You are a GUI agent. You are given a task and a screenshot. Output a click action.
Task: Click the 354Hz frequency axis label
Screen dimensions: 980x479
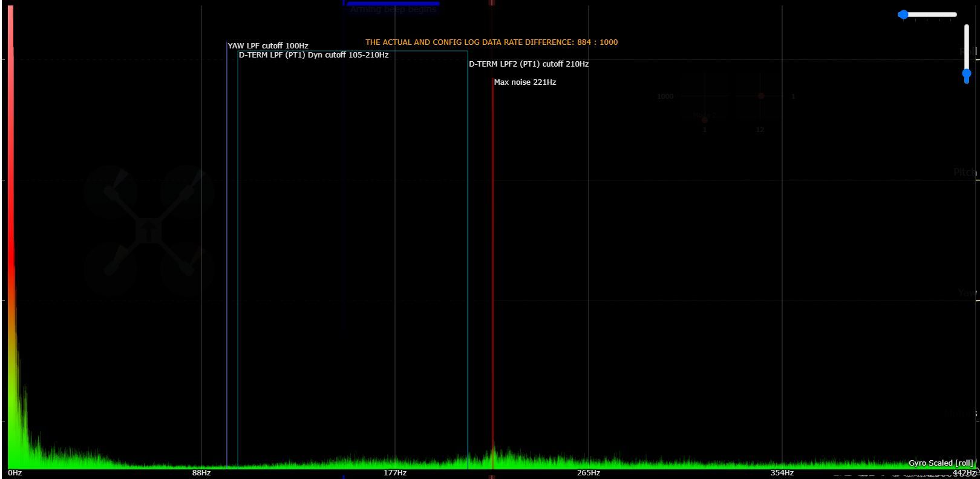[x=782, y=473]
